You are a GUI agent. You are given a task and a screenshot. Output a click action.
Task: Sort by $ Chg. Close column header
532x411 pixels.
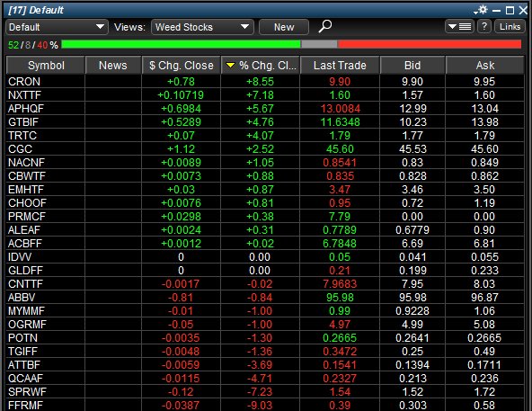[x=182, y=66]
